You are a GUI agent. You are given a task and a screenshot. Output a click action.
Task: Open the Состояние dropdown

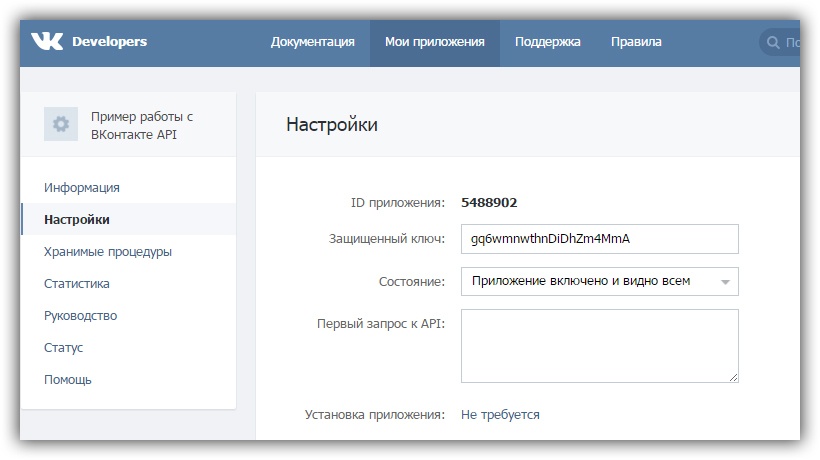point(599,281)
